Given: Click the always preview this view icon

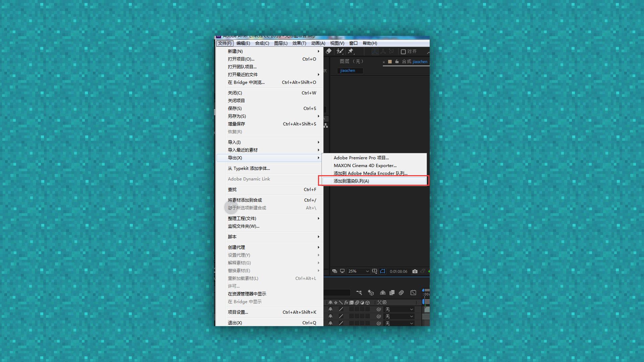Looking at the screenshot, I should [334, 271].
